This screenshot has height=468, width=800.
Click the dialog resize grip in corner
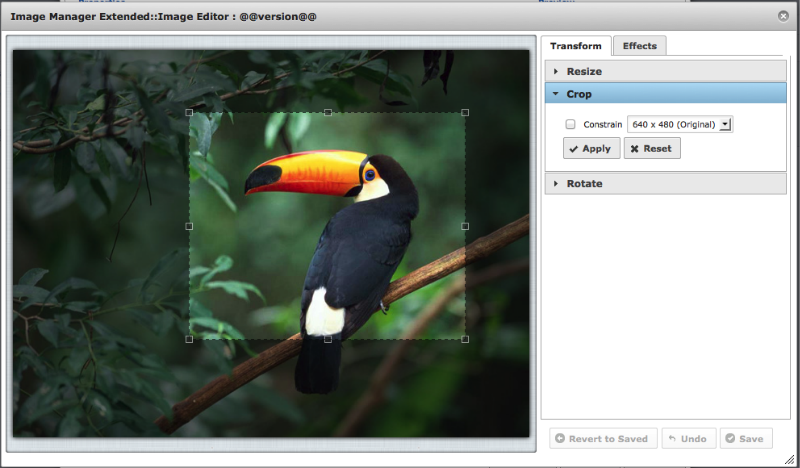click(x=791, y=460)
